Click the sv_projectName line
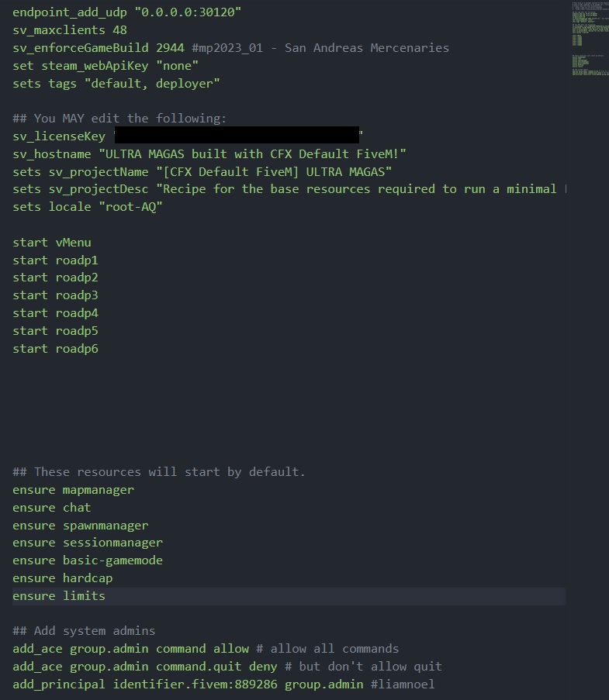This screenshot has width=609, height=700. click(202, 171)
